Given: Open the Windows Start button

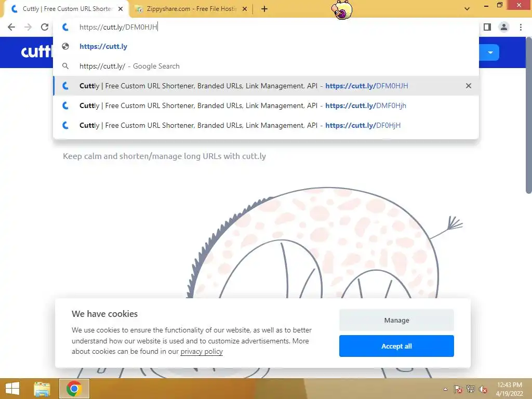Looking at the screenshot, I should tap(12, 389).
